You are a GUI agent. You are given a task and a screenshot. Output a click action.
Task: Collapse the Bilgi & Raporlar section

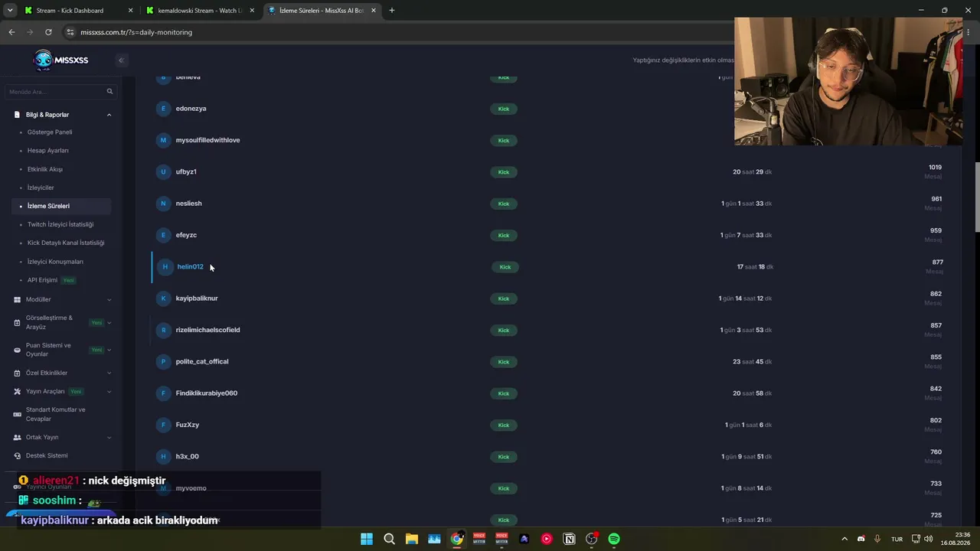(x=109, y=115)
